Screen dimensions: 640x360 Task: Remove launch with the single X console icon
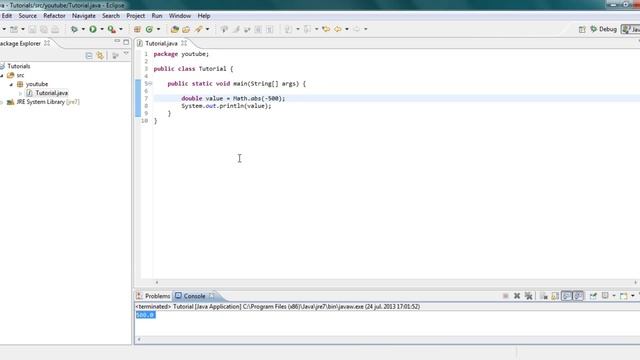coord(517,296)
